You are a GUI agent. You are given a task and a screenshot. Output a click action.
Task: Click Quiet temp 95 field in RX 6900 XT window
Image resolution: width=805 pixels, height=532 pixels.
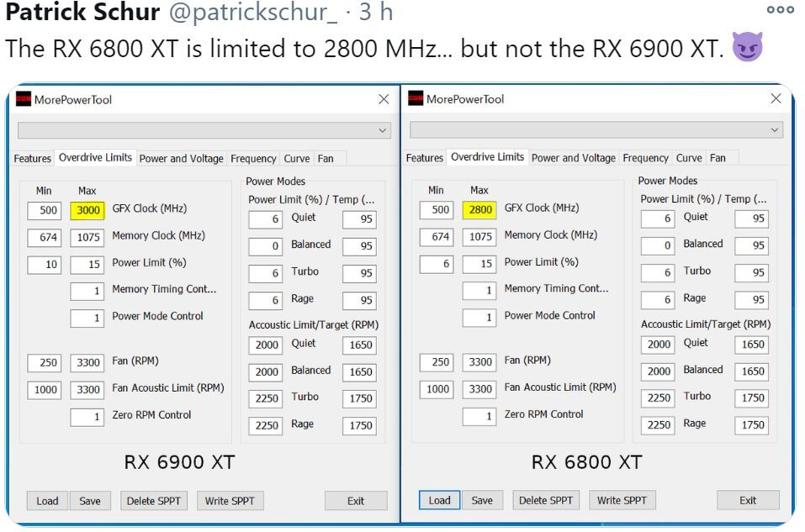(x=359, y=219)
